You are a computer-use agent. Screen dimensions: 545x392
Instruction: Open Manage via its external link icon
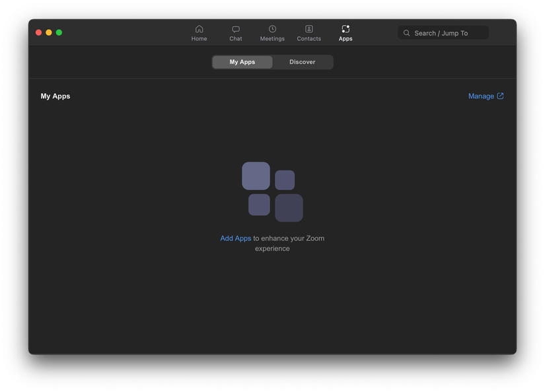point(500,96)
